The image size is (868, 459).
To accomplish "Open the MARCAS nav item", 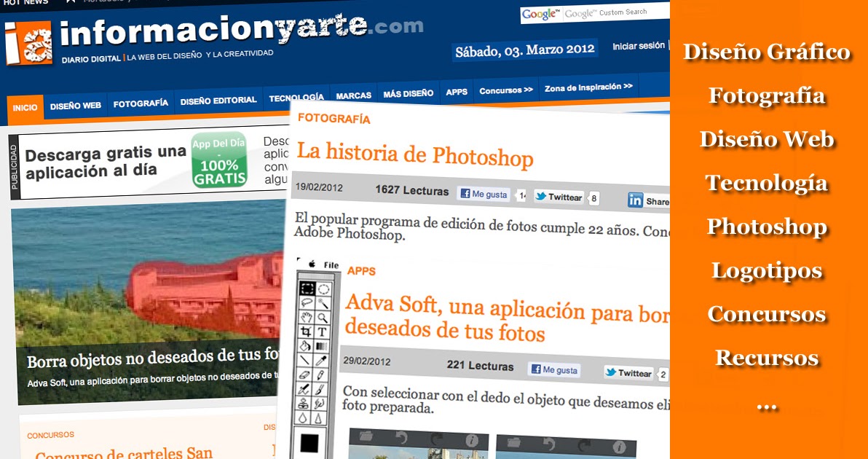I will tap(354, 95).
